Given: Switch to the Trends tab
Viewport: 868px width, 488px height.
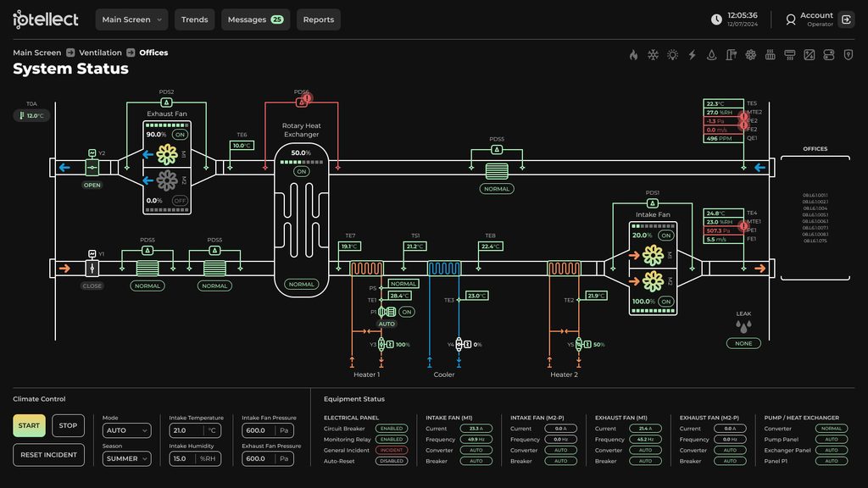Looking at the screenshot, I should 194,19.
